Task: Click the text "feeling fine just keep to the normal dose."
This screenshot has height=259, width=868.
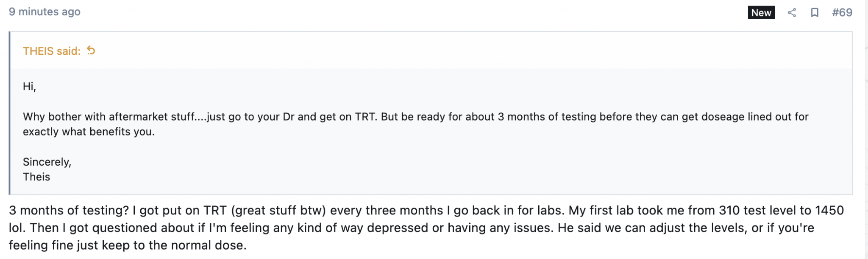Action: (128, 245)
